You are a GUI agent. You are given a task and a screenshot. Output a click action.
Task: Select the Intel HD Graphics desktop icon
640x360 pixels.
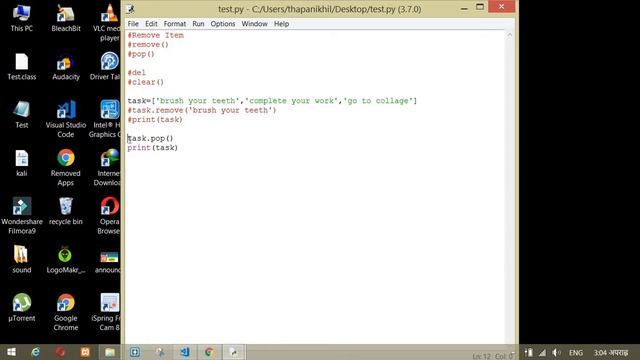coord(105,119)
